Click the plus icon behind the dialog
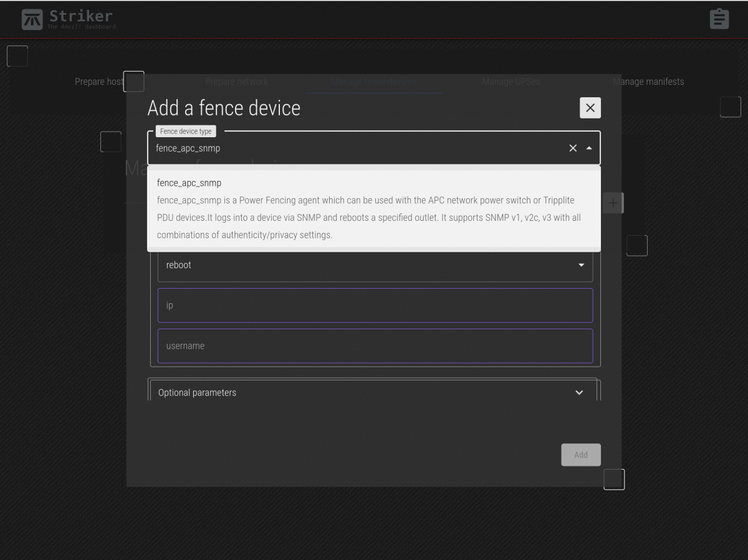The height and width of the screenshot is (560, 748). pyautogui.click(x=613, y=203)
